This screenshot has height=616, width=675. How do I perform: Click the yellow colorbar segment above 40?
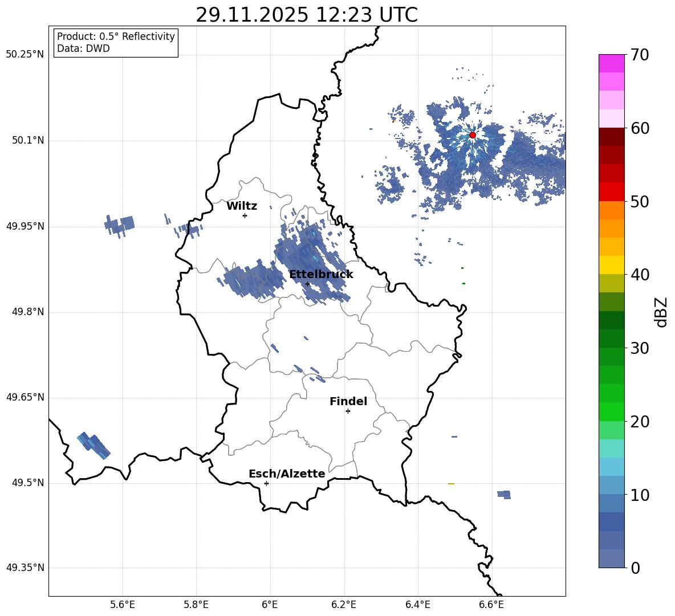click(x=611, y=265)
